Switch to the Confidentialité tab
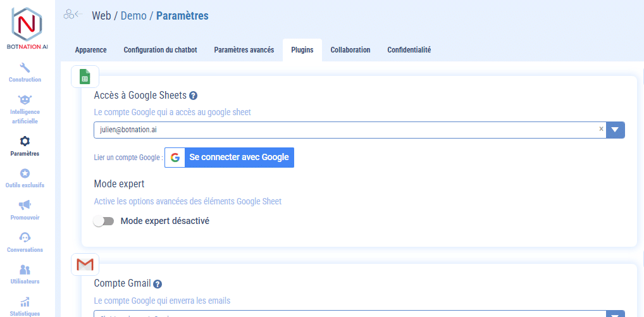 coord(409,50)
